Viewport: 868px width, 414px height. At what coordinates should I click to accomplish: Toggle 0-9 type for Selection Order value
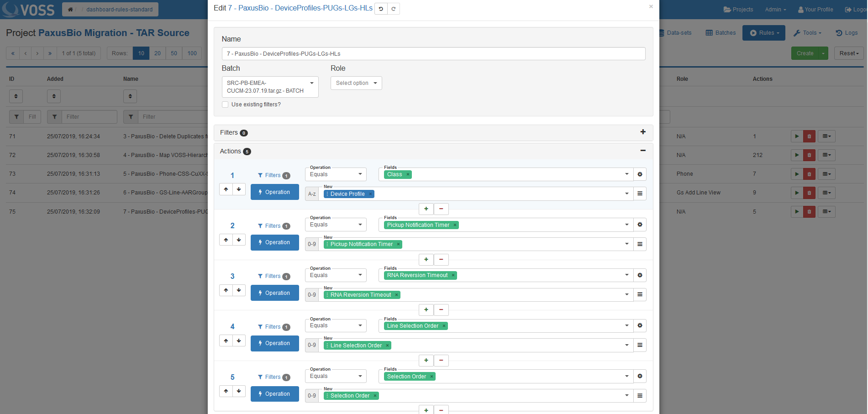click(x=312, y=396)
